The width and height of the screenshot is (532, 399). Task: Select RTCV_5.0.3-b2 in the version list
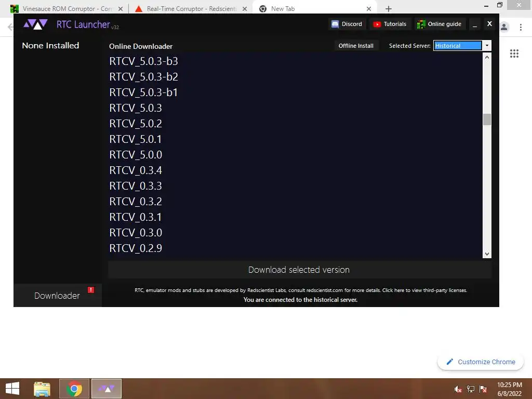pos(143,77)
